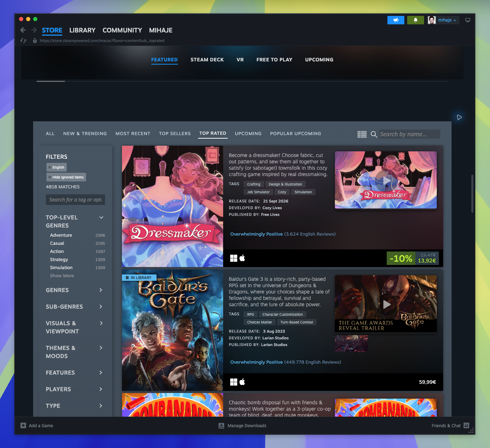
Task: Click the Dressmaker -10% discount price button
Action: pos(413,258)
